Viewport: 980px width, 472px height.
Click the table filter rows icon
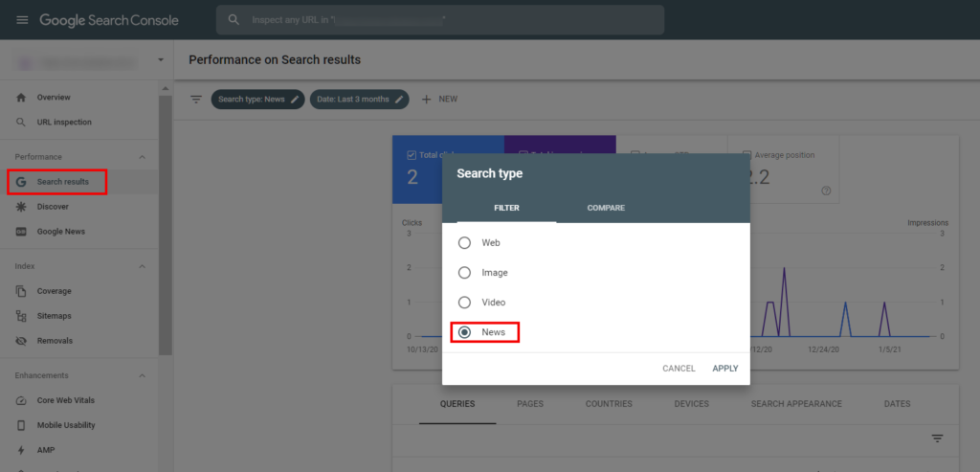click(937, 438)
